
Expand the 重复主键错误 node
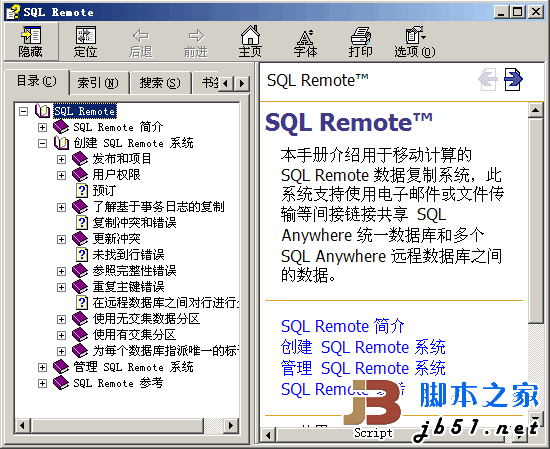[x=61, y=287]
